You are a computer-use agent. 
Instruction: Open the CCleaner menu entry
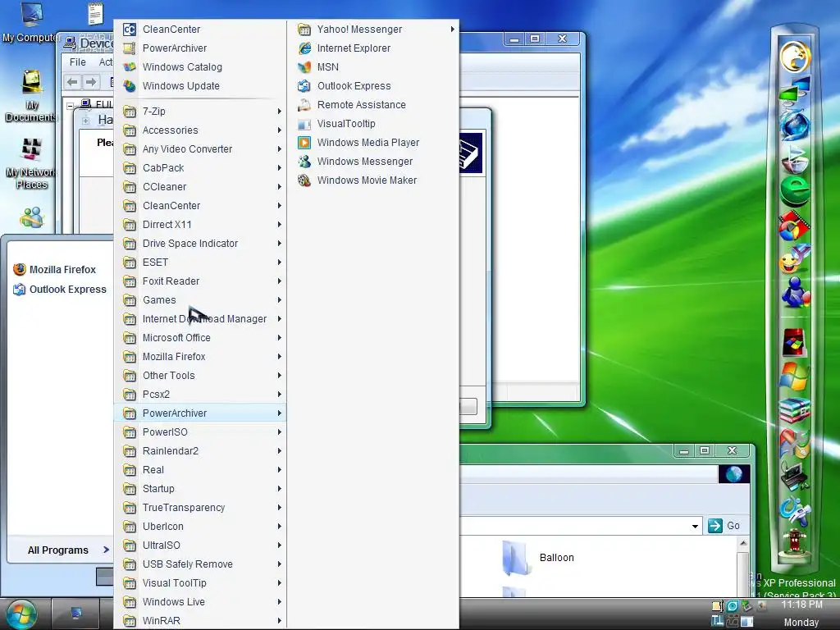click(200, 187)
